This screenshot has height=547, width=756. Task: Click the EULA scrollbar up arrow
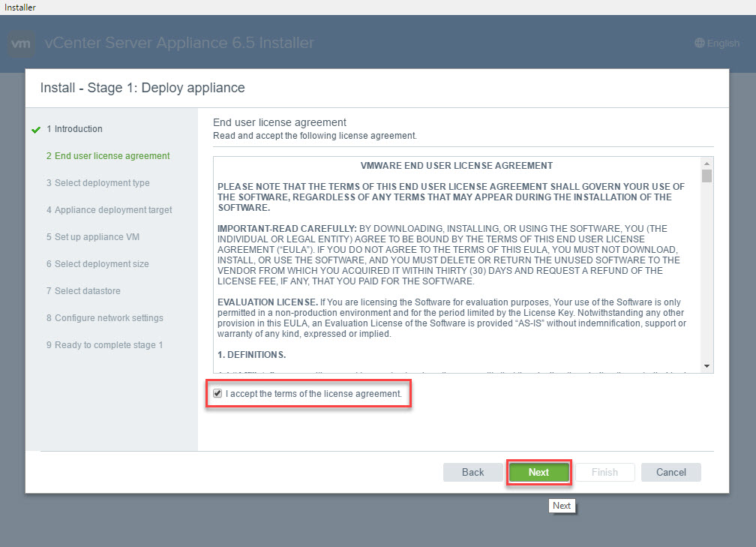(706, 164)
